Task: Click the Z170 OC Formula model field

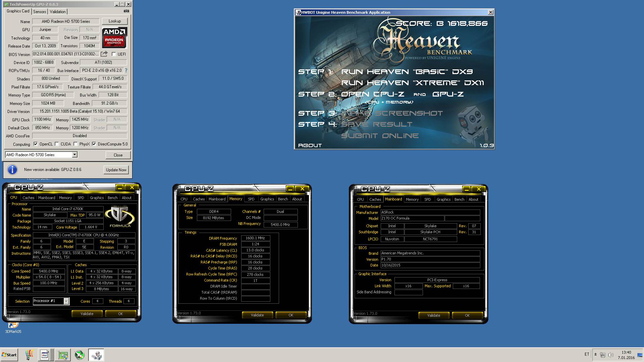Action: (412, 218)
